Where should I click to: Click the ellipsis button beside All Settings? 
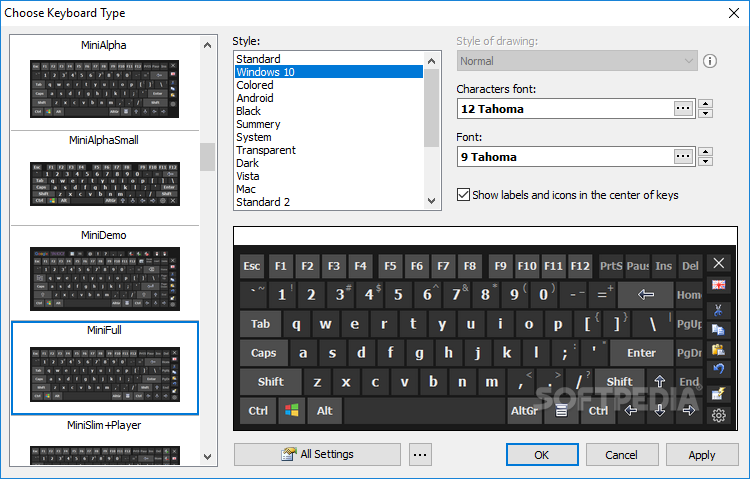click(x=420, y=454)
